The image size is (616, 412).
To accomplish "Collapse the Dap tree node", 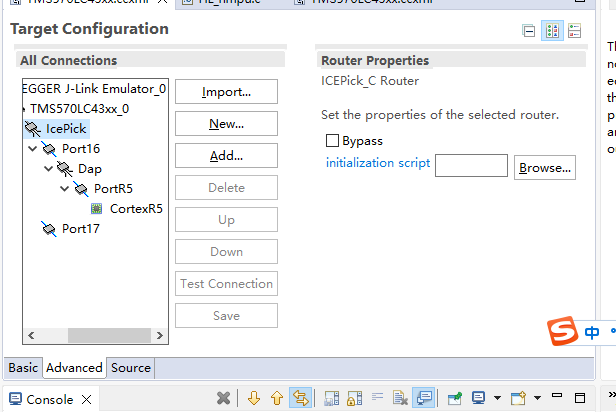I will (49, 169).
